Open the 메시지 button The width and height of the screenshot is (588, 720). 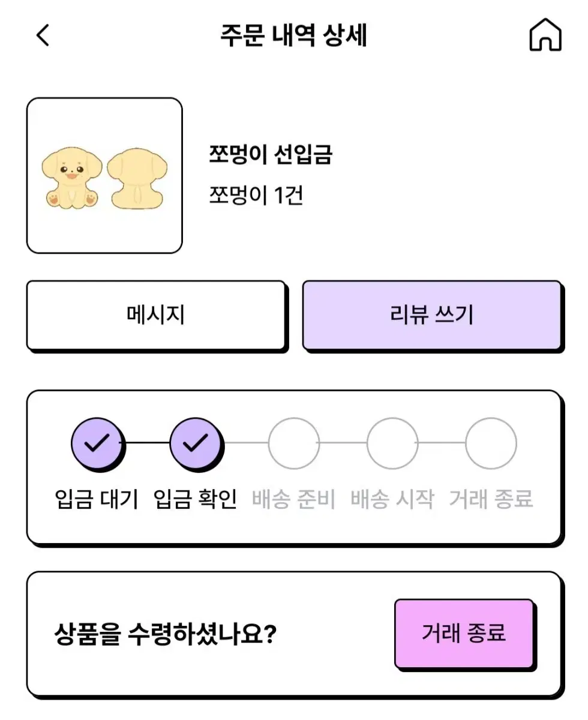click(x=156, y=315)
